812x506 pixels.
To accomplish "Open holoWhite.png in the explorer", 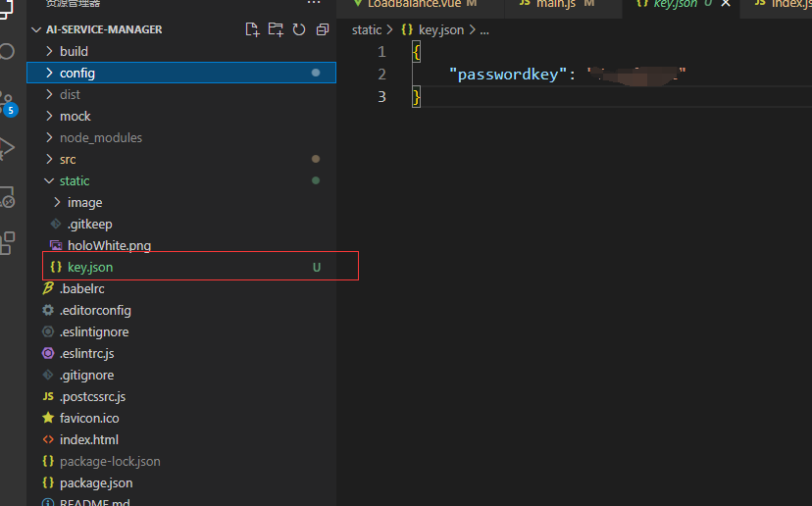I will pos(181,245).
